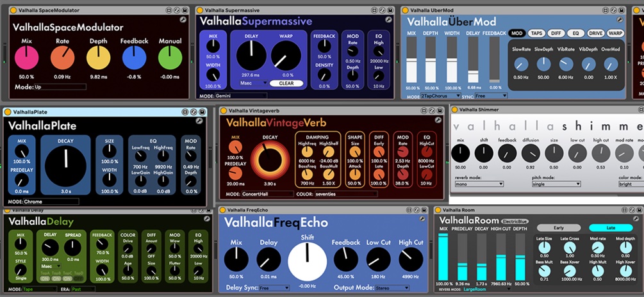Hot-swap FreqEcho preset via circular arrows icon

coord(416,210)
